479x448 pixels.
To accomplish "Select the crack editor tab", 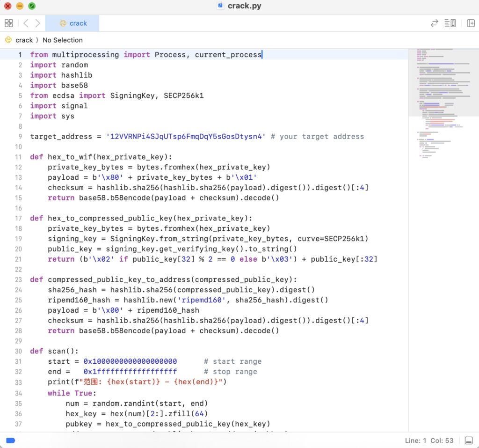I will point(72,23).
